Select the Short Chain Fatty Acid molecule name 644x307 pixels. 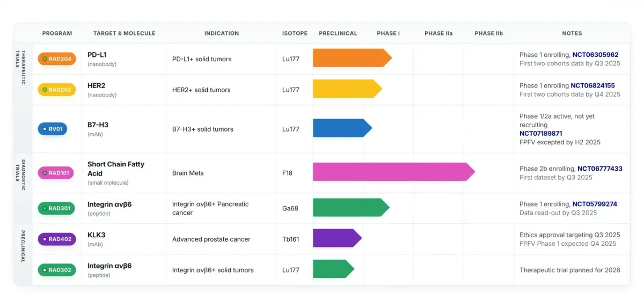pos(116,169)
